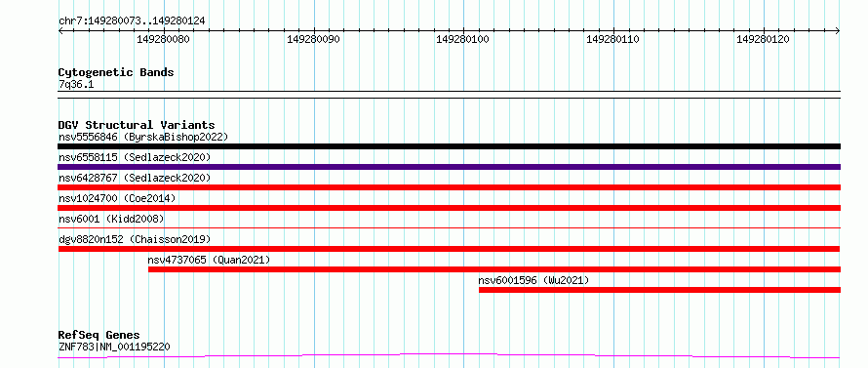Screen dimensions: 868x368
Task: Click the red nsv6428767 variant bar
Action: [449, 187]
